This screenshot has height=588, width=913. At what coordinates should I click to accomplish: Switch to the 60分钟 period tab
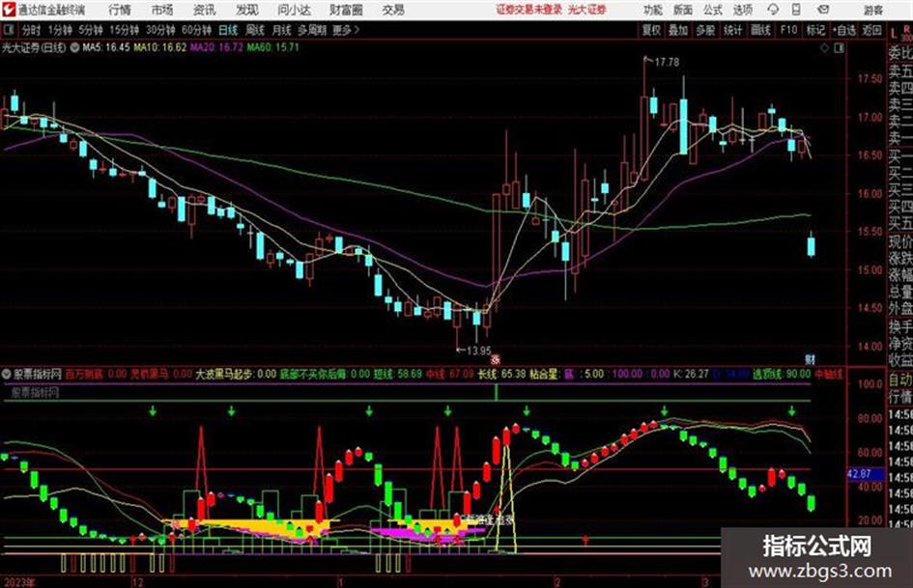(196, 30)
